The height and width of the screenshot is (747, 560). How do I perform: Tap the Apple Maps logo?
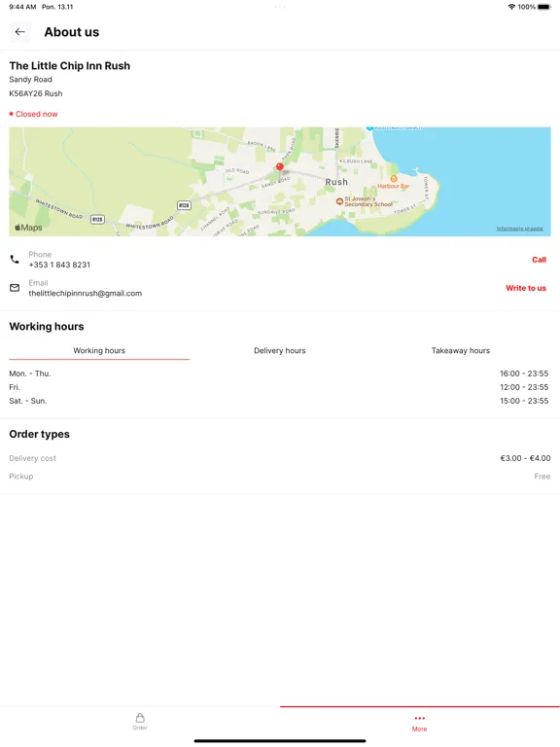28,228
